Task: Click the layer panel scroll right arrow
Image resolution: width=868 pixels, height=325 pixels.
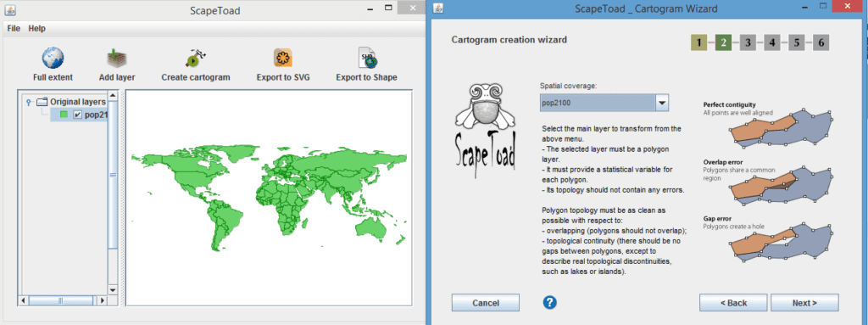Action: pos(102,300)
